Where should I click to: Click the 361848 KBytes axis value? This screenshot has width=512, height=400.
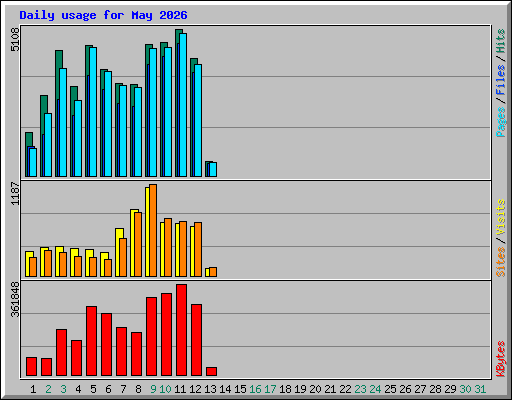(x=15, y=299)
